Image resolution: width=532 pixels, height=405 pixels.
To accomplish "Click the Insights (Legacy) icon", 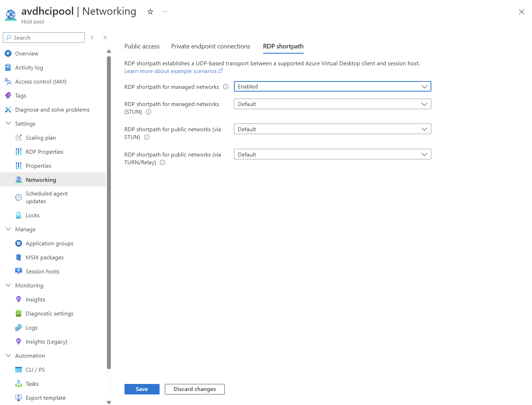I will 19,341.
